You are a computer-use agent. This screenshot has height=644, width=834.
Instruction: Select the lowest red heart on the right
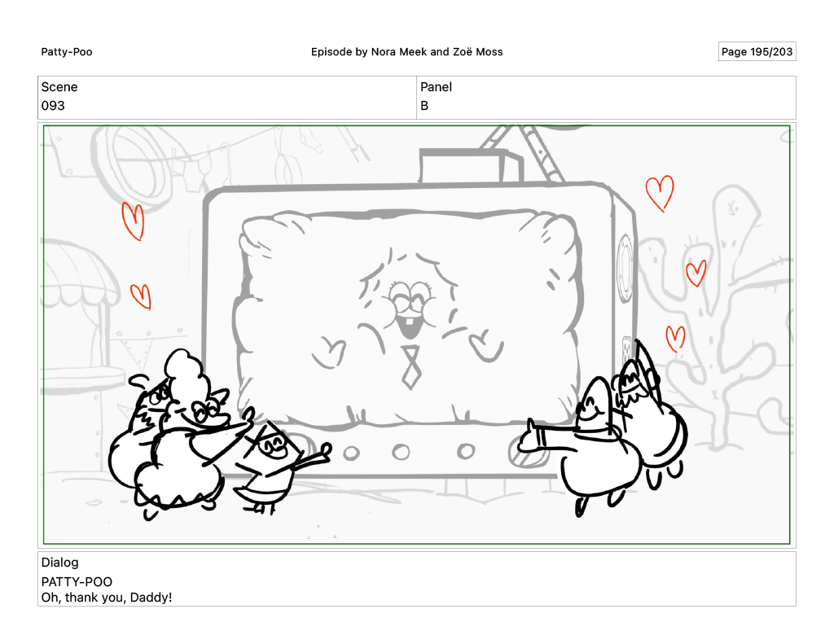[675, 338]
